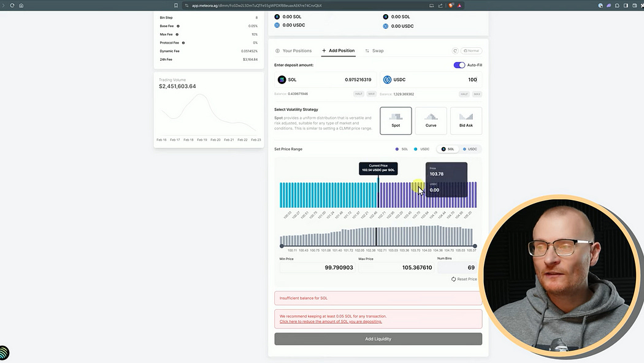Switch to the Your Positions tab
The height and width of the screenshot is (363, 644).
[x=293, y=51]
